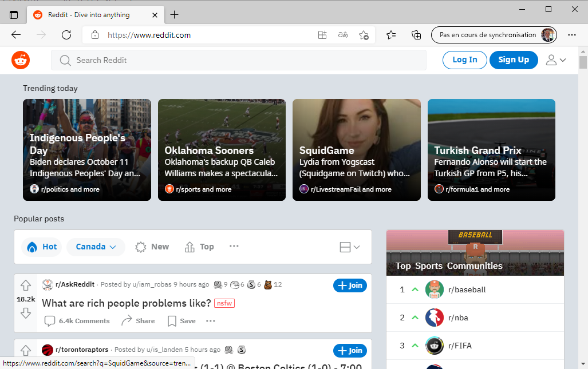Click the browser refresh icon
Viewport: 588px width, 369px height.
click(x=66, y=35)
